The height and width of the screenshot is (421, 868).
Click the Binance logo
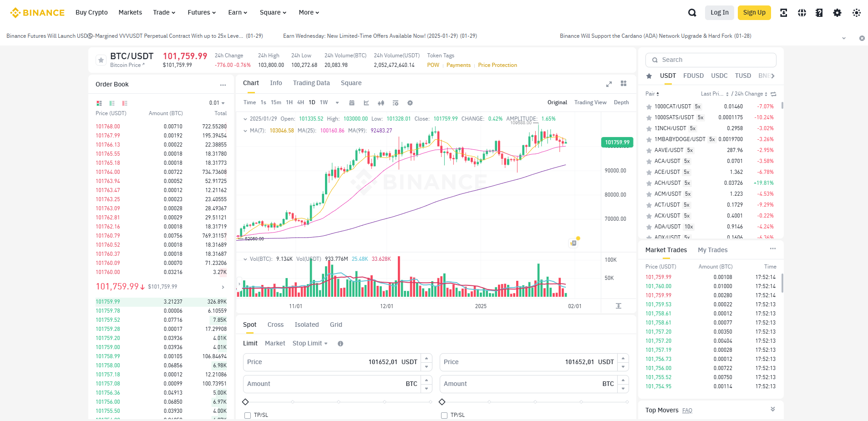point(37,13)
